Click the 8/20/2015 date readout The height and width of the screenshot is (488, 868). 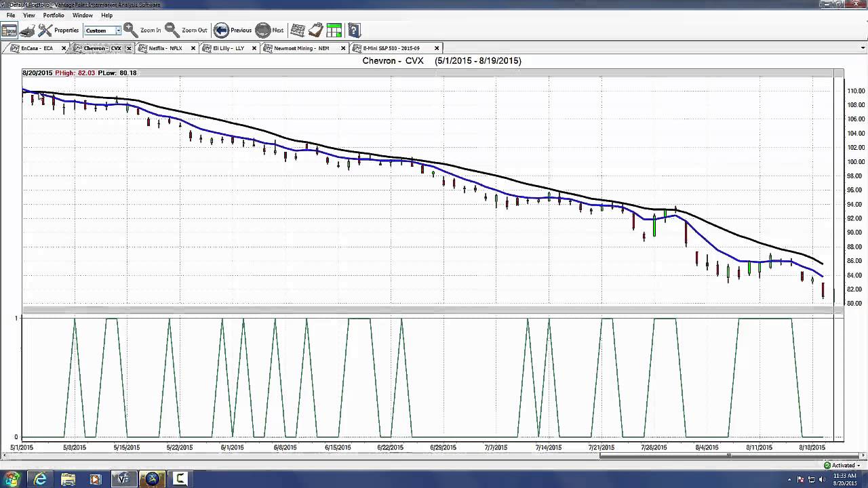[x=37, y=73]
